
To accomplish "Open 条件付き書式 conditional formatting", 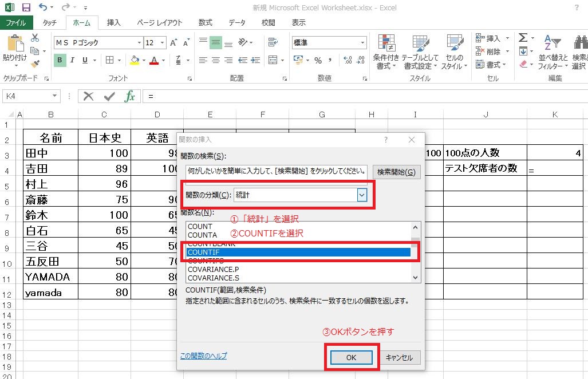I will tap(386, 52).
